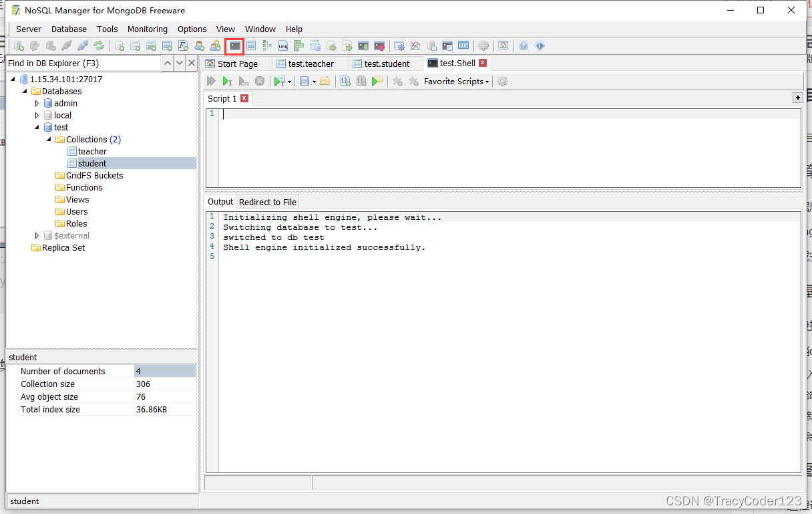Click the Save script disk icon
Viewport: 812px width, 514px height.
[x=304, y=81]
